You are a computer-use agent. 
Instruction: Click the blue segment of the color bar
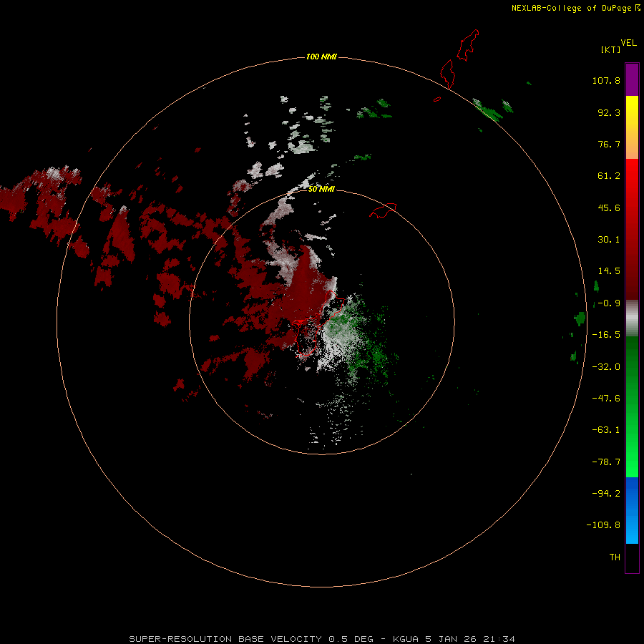(x=632, y=510)
